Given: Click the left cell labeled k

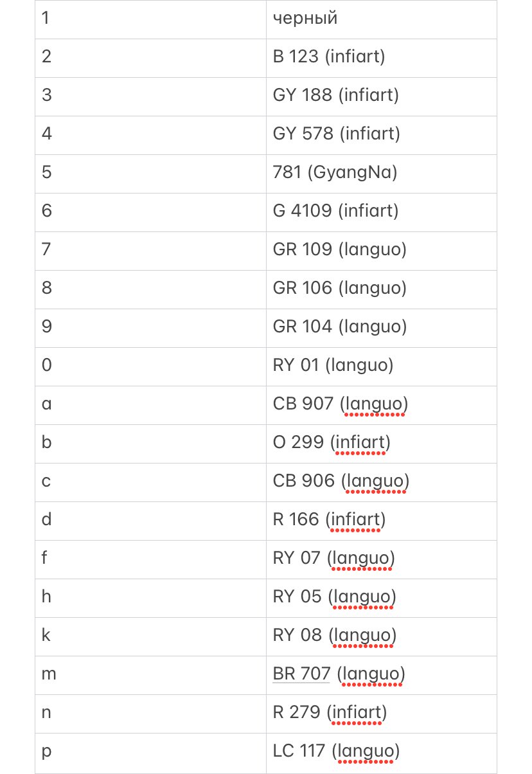Looking at the screenshot, I should [151, 637].
